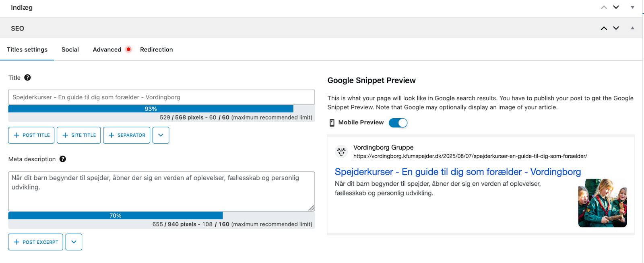Move SEO panel down with arrow
This screenshot has height=263, width=644.
click(x=616, y=28)
